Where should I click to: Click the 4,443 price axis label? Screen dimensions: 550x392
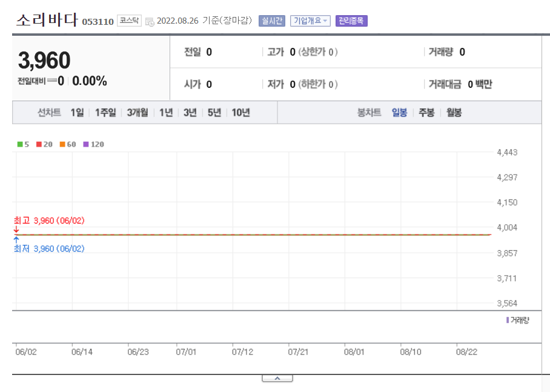(507, 152)
